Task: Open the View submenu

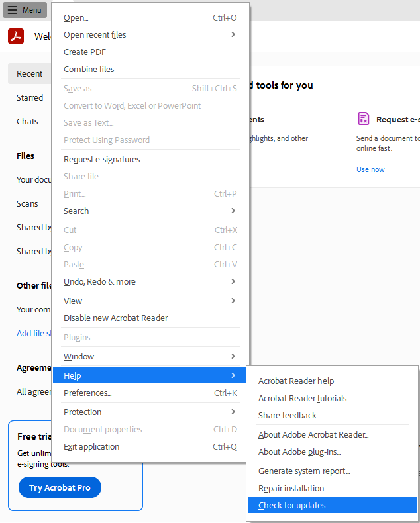Action: coord(150,301)
